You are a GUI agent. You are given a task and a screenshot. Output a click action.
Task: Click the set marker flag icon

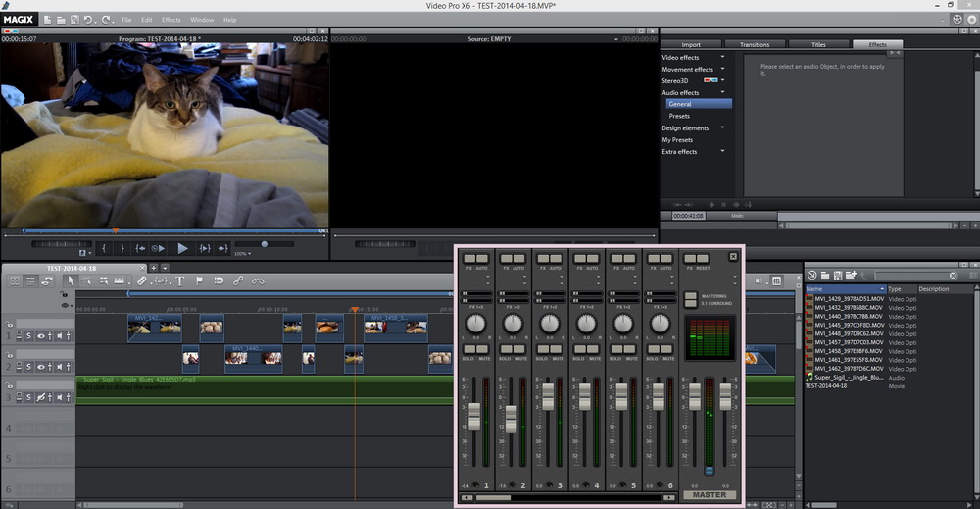(200, 280)
